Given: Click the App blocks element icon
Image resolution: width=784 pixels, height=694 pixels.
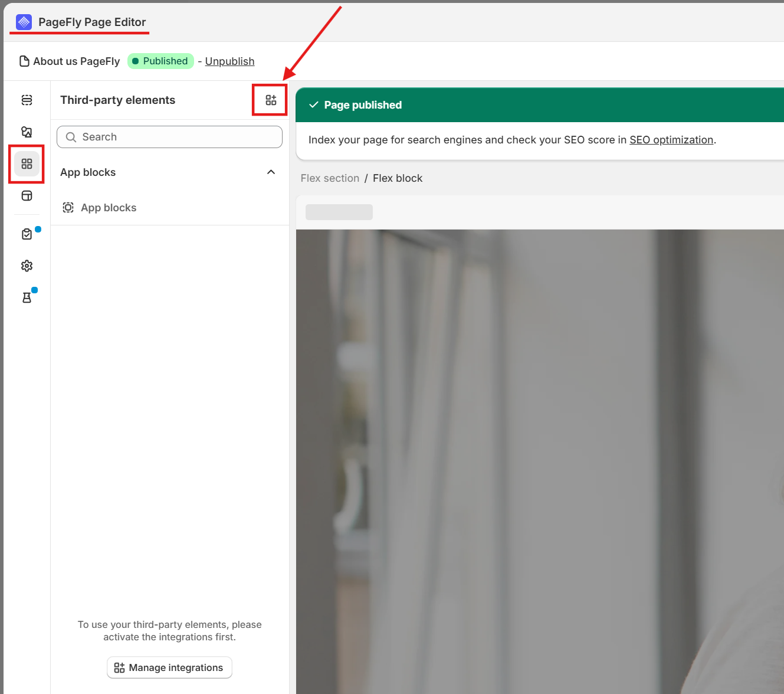Looking at the screenshot, I should [x=68, y=208].
